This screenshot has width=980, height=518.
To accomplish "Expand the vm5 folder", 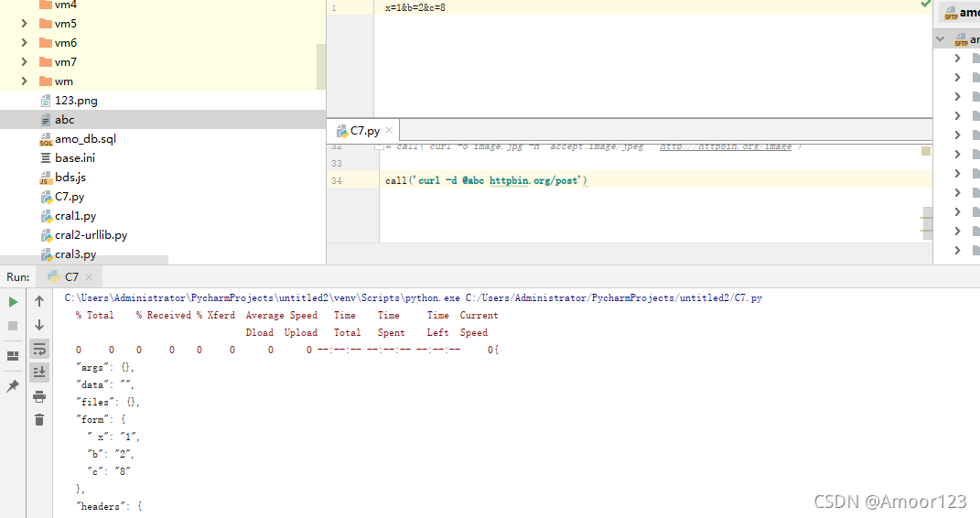I will (24, 24).
